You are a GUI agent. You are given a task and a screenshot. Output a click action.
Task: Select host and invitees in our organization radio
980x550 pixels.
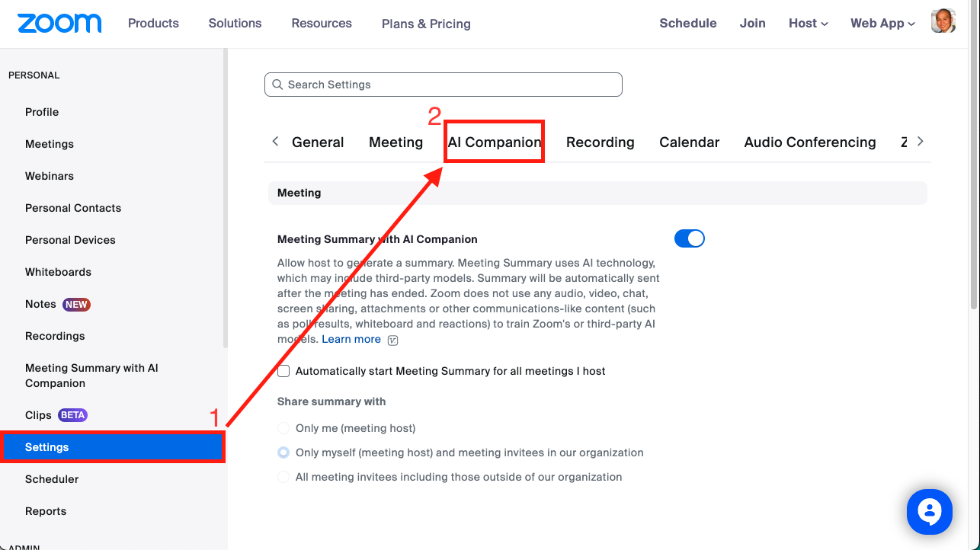[x=283, y=452]
